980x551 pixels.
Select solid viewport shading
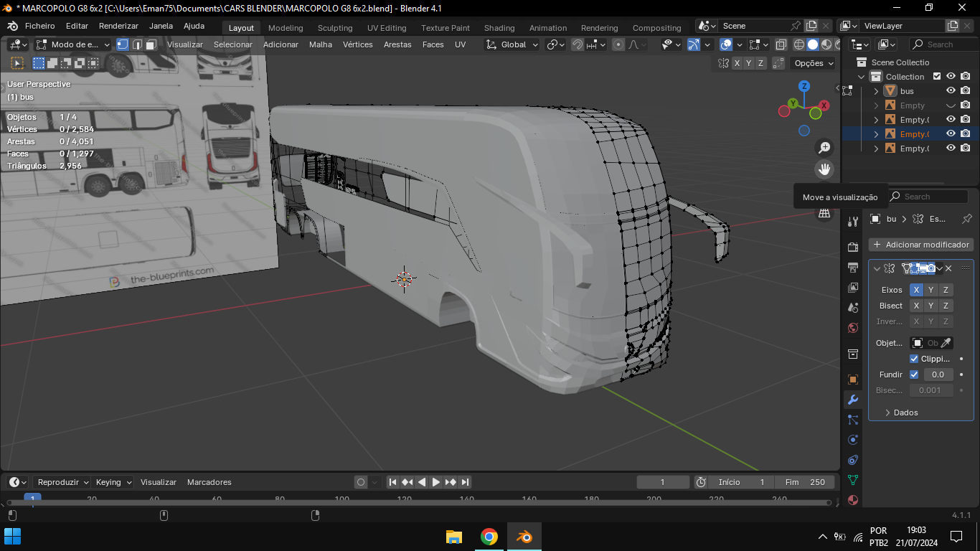click(x=812, y=44)
